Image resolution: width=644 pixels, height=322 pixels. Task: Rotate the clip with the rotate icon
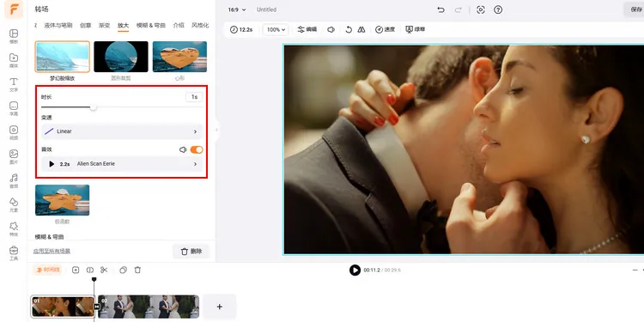[349, 29]
